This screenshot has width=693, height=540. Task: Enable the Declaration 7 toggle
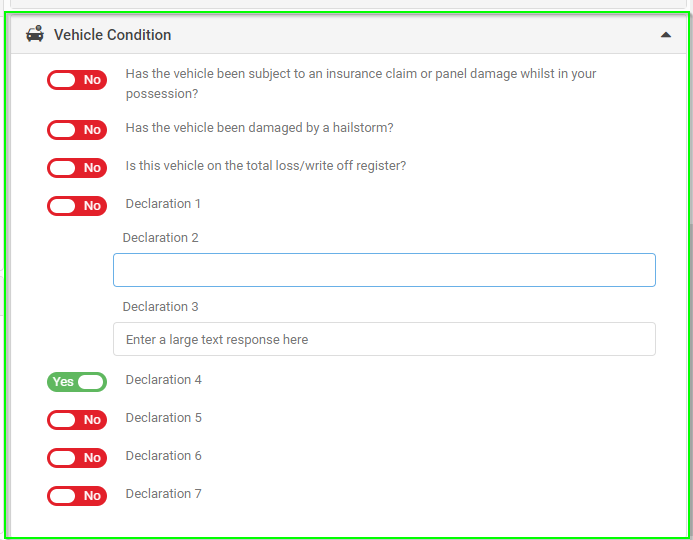coord(77,496)
